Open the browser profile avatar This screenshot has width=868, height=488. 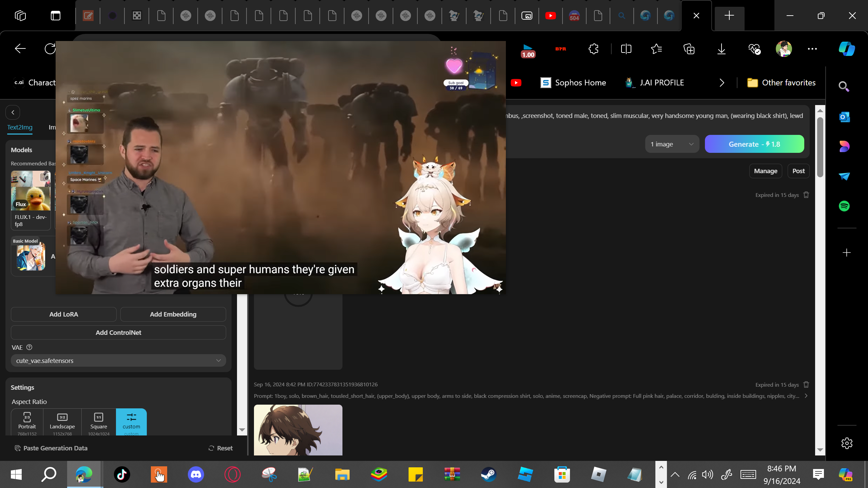[784, 49]
